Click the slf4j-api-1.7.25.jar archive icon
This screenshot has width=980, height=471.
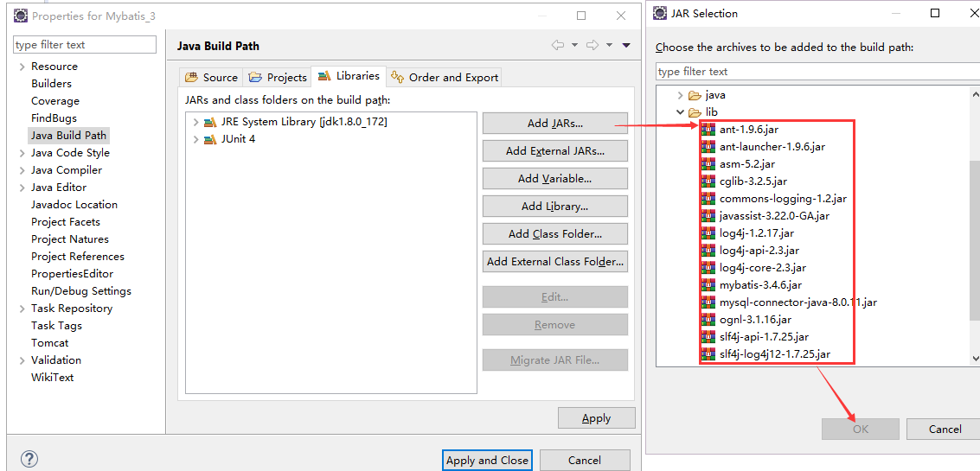click(x=708, y=337)
